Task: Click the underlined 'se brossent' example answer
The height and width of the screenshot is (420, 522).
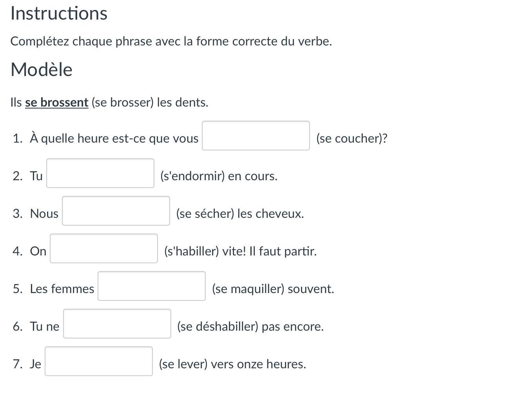Action: click(56, 103)
